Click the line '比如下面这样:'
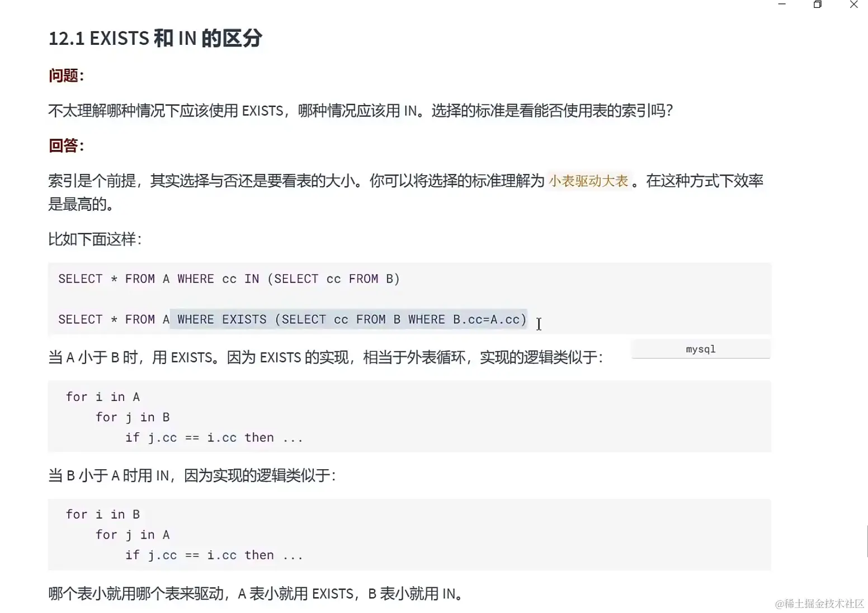The width and height of the screenshot is (868, 613). (95, 239)
